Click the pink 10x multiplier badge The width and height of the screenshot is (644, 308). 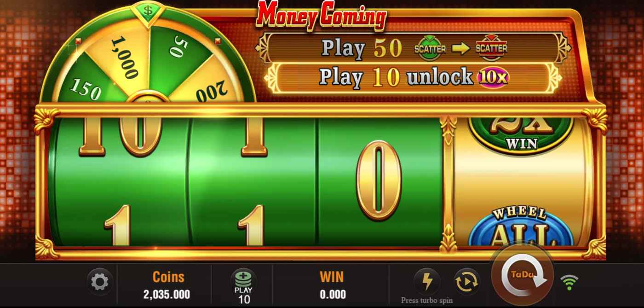coord(493,77)
